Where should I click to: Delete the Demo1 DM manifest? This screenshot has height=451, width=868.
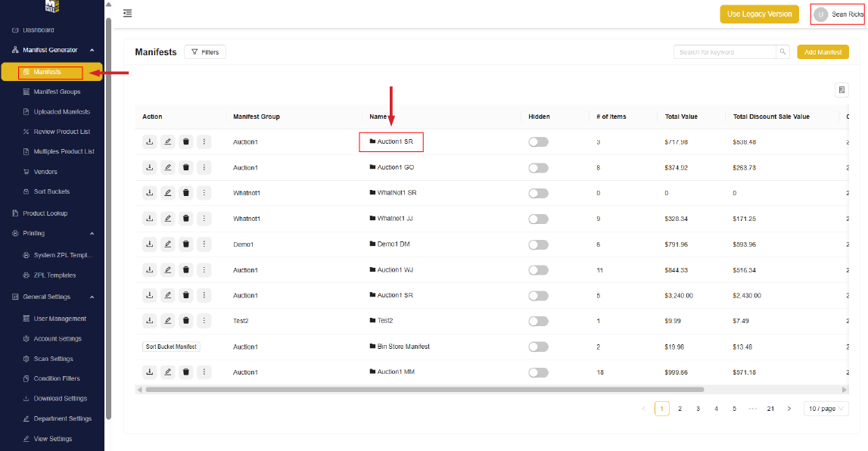[x=186, y=244]
